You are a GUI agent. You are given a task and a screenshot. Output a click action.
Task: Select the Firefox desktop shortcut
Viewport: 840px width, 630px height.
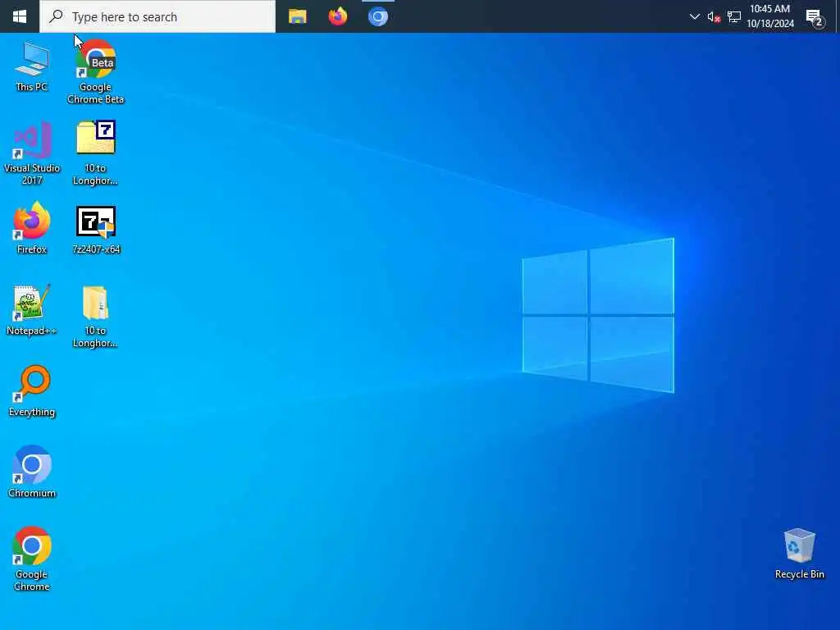click(x=32, y=228)
